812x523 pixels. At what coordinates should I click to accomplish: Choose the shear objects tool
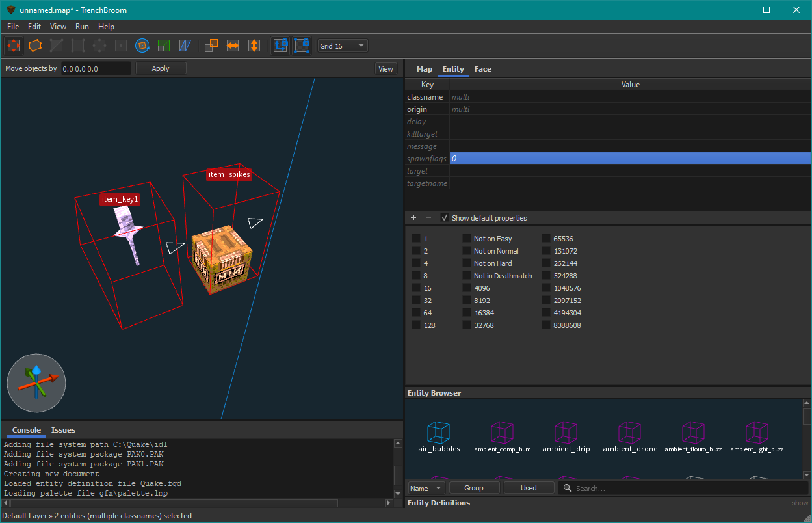tap(185, 46)
